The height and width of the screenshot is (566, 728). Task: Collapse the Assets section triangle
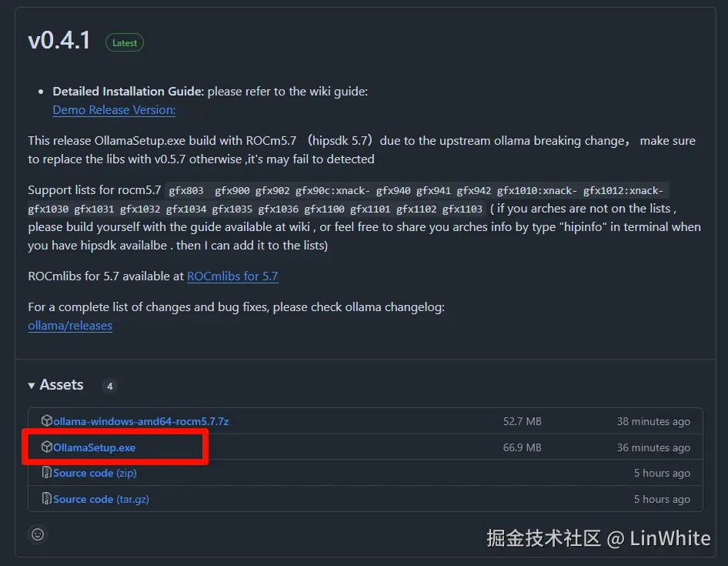point(32,384)
